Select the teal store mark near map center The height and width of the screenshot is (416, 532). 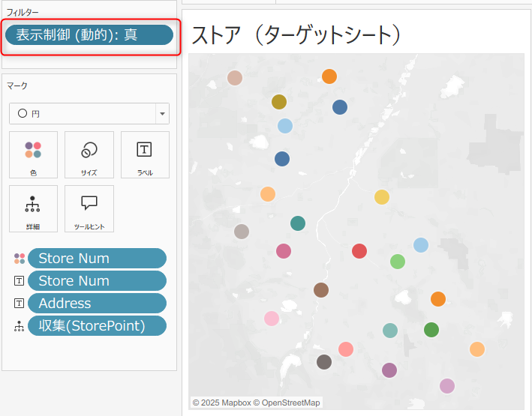(x=298, y=223)
